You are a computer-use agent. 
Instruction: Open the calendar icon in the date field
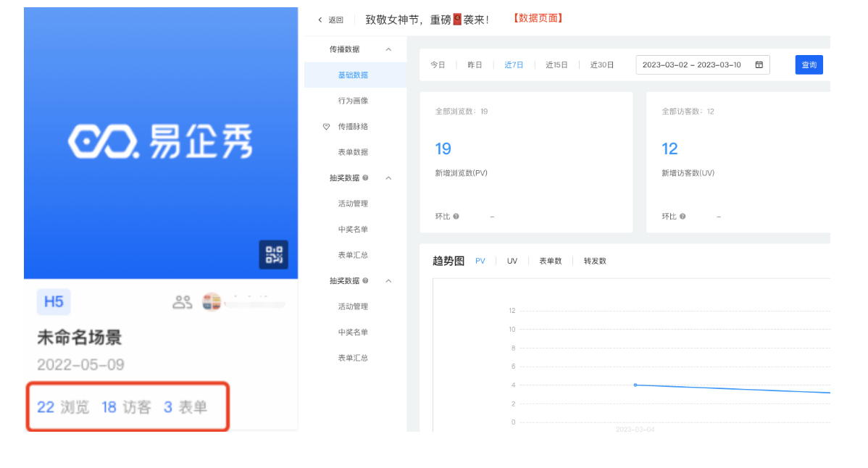(x=759, y=64)
